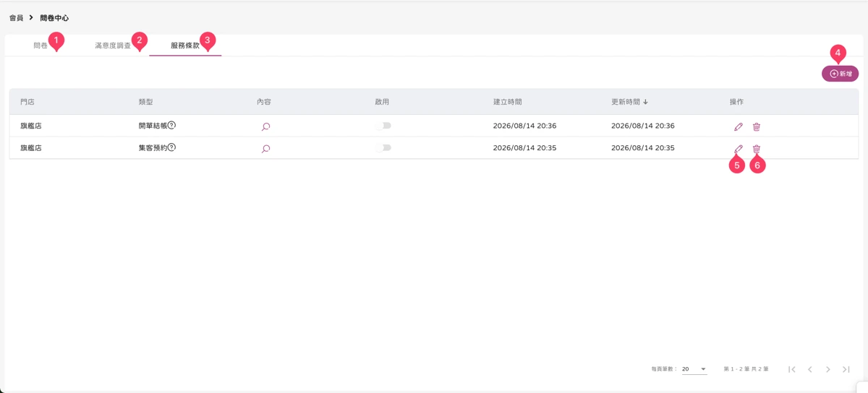Edit the 集客預約 row with the pencil icon
This screenshot has height=393, width=868.
(x=739, y=148)
